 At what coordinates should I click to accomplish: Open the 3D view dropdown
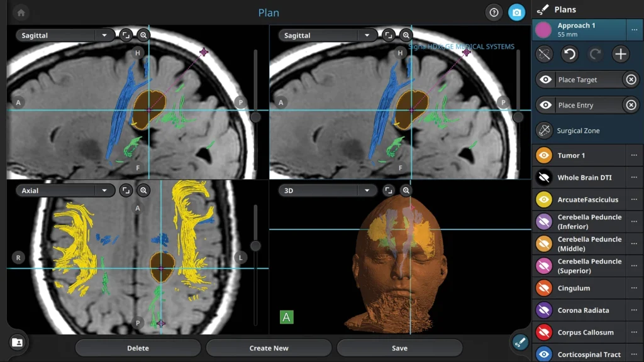click(x=328, y=190)
